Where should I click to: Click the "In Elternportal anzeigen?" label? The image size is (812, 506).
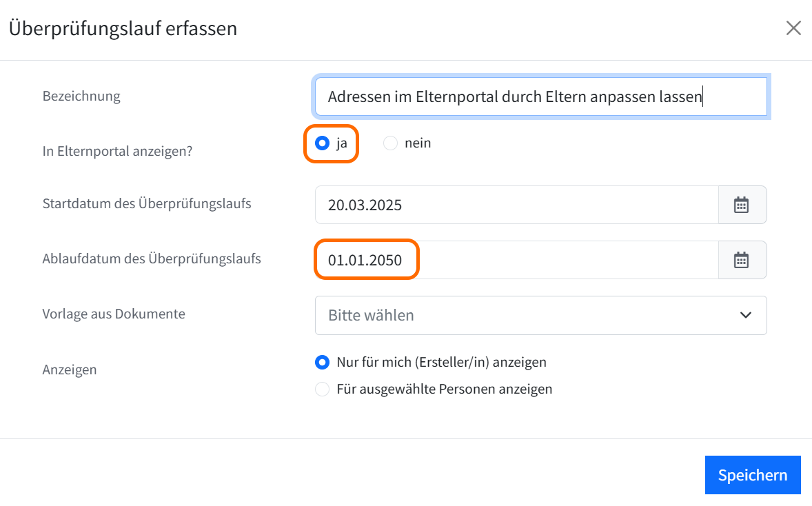click(x=118, y=151)
